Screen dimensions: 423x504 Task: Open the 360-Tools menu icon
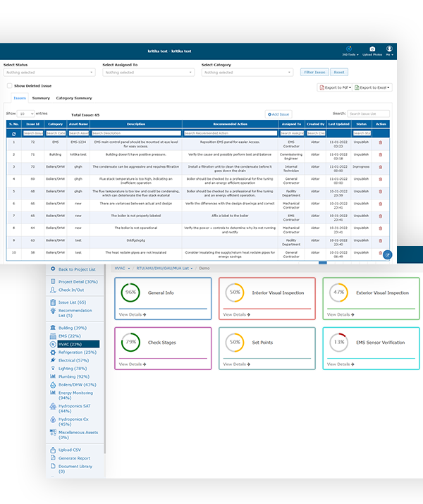(x=349, y=49)
